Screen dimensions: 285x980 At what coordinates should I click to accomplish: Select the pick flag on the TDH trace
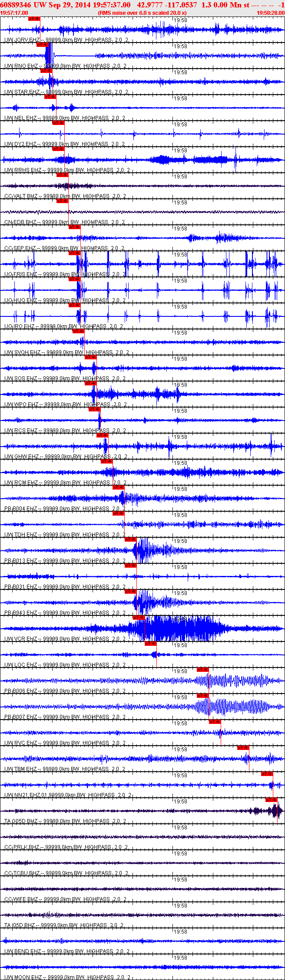click(119, 513)
